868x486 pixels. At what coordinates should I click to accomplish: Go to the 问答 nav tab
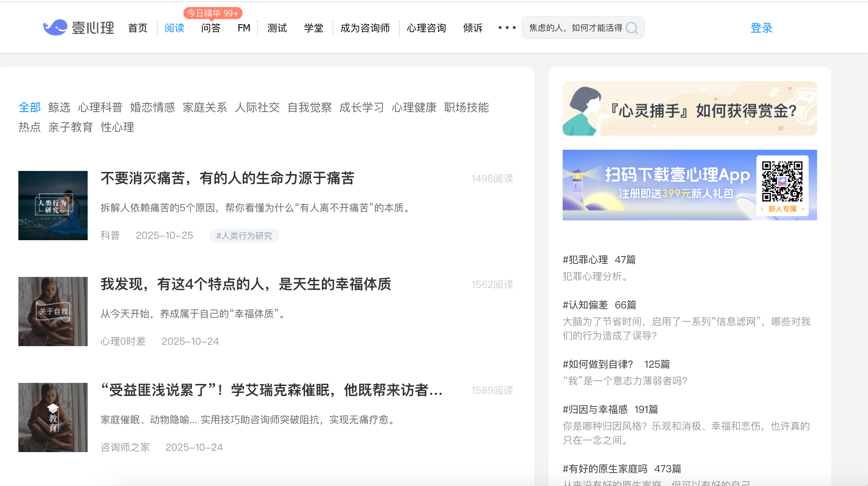point(211,28)
